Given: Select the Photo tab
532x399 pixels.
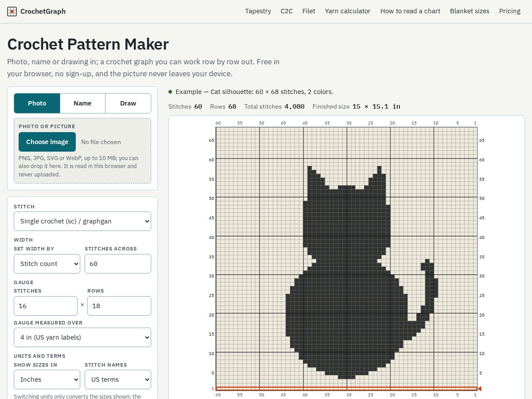Looking at the screenshot, I should [x=37, y=103].
